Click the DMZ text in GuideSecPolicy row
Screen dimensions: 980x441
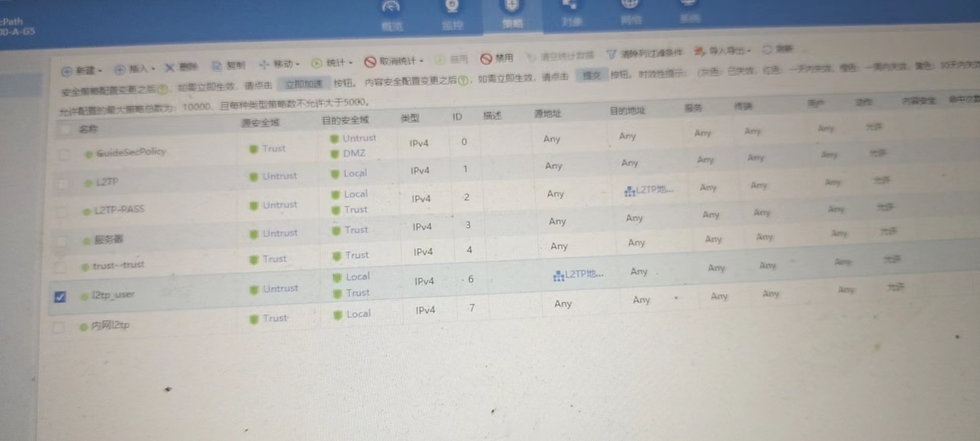(354, 153)
